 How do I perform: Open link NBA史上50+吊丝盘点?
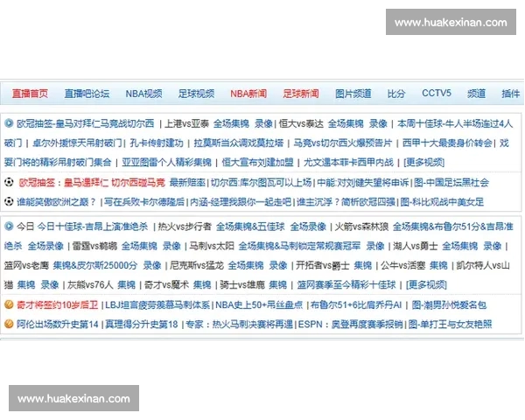point(259,305)
